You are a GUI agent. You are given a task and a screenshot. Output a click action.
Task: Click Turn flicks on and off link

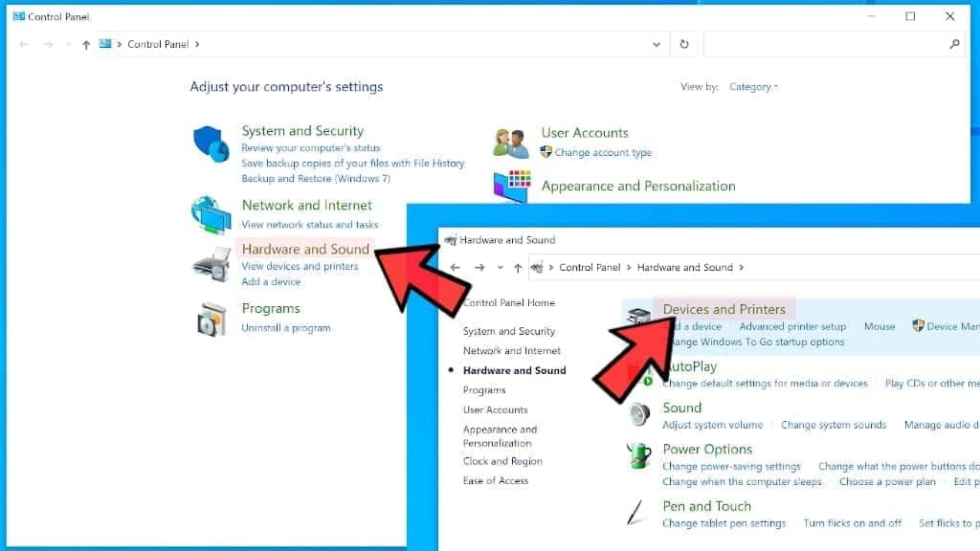(853, 523)
